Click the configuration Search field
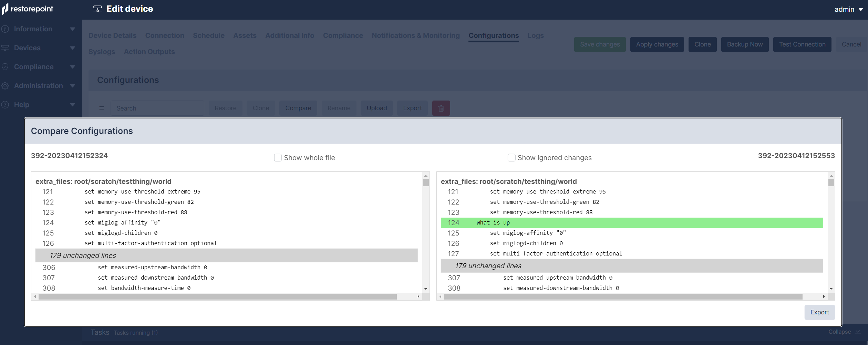The height and width of the screenshot is (345, 868). point(157,108)
